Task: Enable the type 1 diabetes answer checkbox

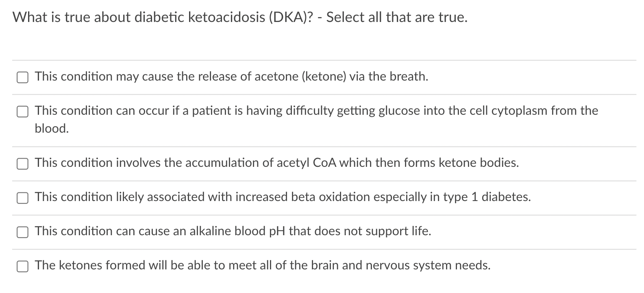Action: pos(23,198)
